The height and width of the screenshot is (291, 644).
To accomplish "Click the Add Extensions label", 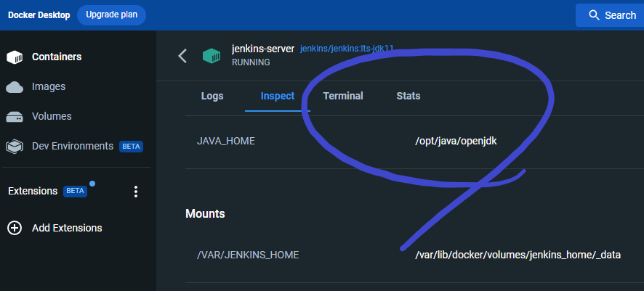I will coord(67,228).
